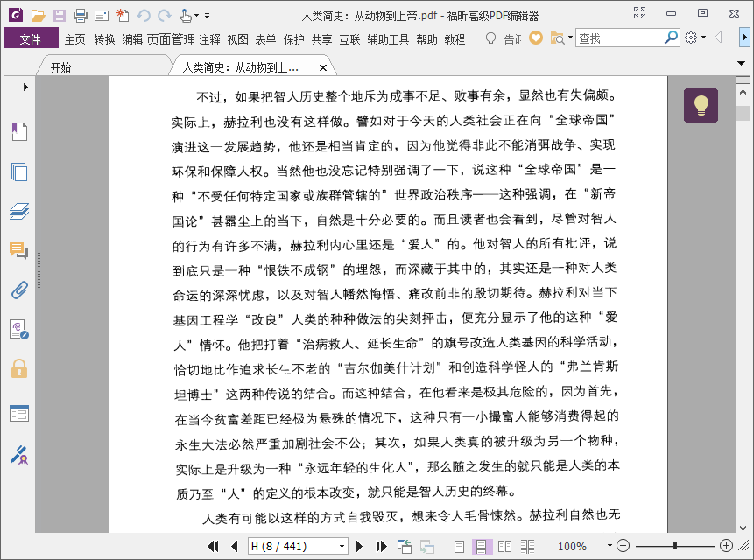Go to previous page button
This screenshot has width=754, height=560.
click(x=235, y=546)
